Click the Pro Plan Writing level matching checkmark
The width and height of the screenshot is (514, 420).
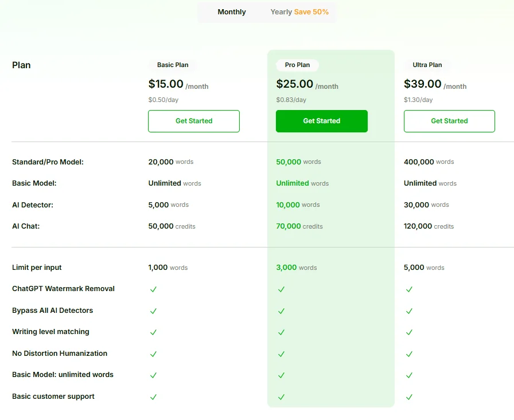[x=281, y=332]
